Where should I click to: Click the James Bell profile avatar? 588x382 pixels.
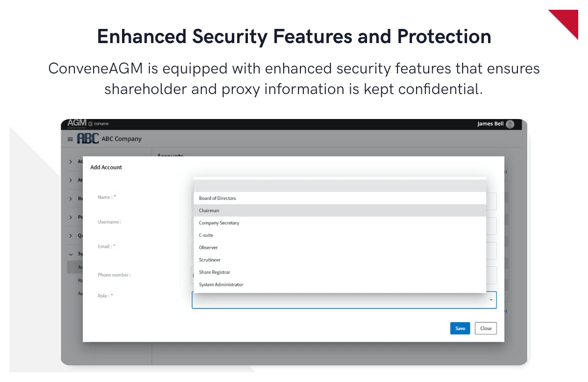pyautogui.click(x=510, y=124)
